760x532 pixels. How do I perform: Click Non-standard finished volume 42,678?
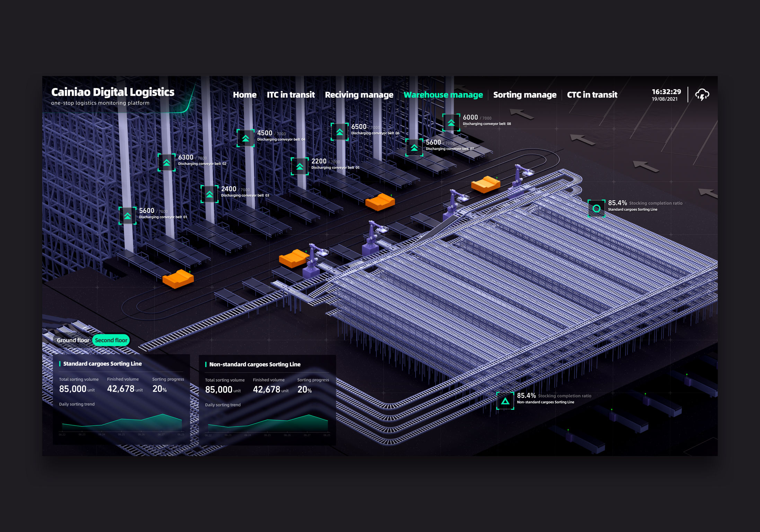tap(266, 389)
